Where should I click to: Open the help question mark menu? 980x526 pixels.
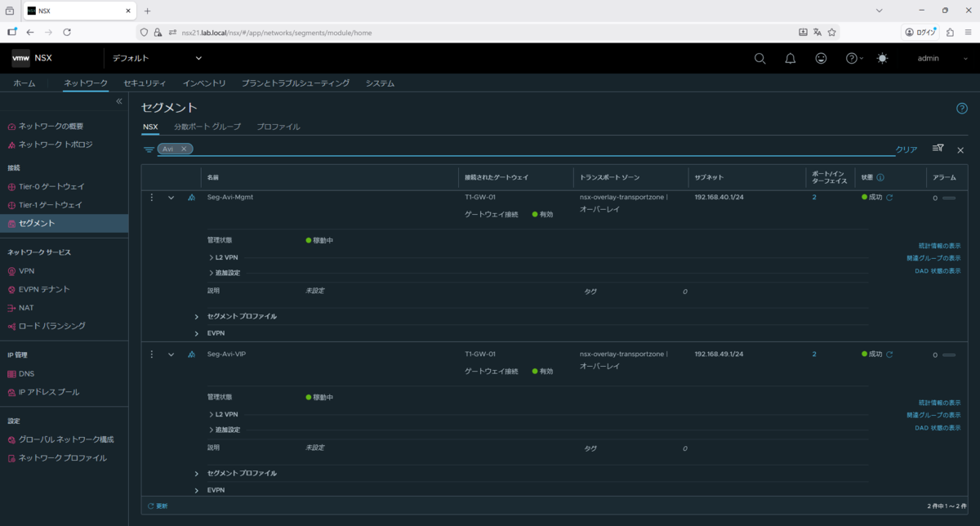[x=849, y=58]
